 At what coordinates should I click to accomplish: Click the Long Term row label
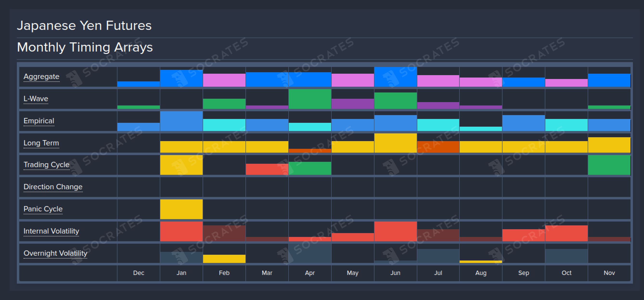point(41,143)
